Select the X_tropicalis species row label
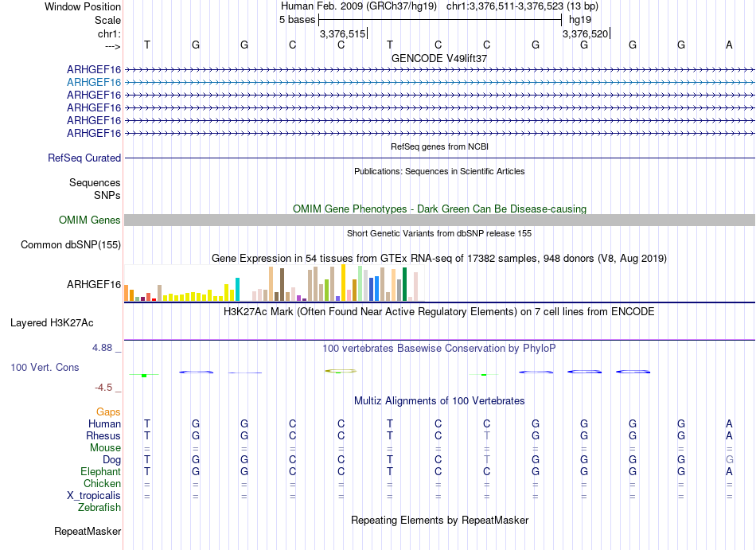Image resolution: width=756 pixels, height=550 pixels. [94, 496]
